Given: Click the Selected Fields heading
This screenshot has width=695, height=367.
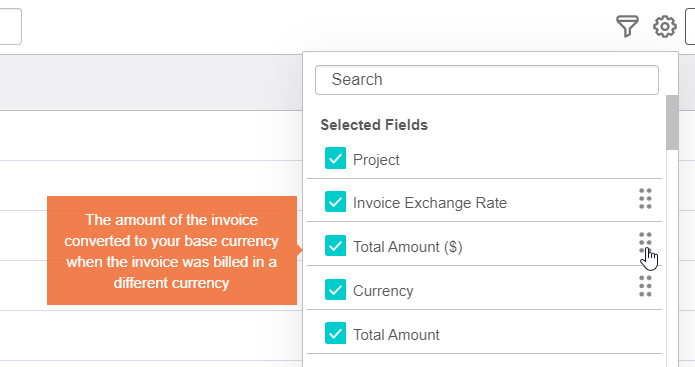Looking at the screenshot, I should 374,125.
